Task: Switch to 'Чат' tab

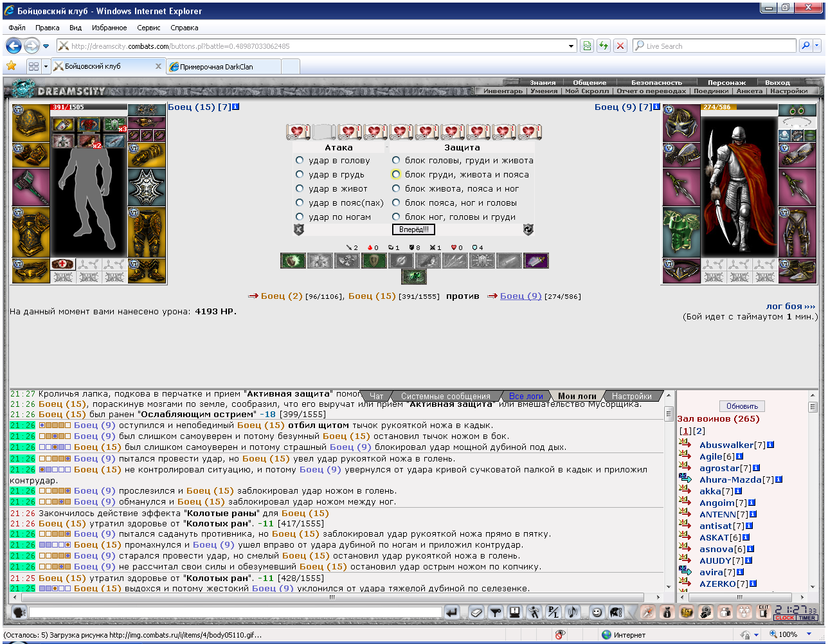Action: [x=377, y=397]
